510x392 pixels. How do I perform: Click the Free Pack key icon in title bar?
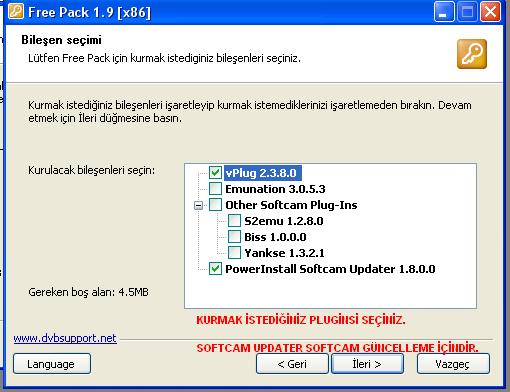click(16, 11)
